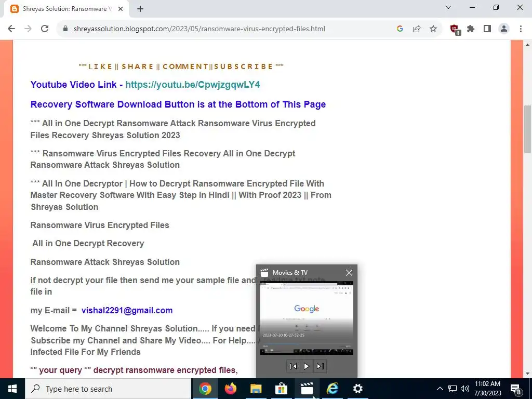View site info via the padlock icon
The width and height of the screenshot is (532, 399).
pos(65,29)
